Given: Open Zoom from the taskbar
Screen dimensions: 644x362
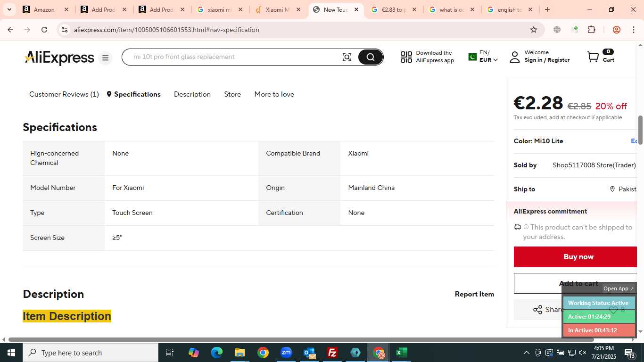Looking at the screenshot, I should click(286, 353).
